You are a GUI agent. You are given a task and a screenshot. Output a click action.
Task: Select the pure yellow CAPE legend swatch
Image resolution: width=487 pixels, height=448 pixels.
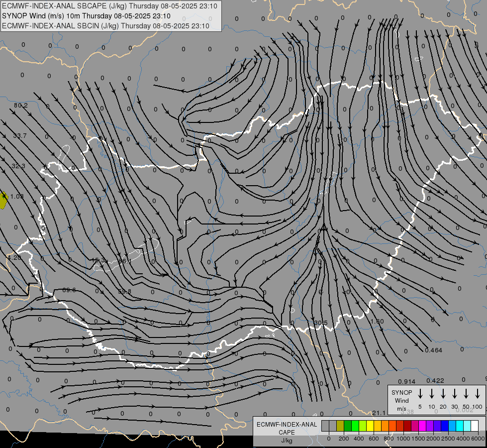coord(370,426)
